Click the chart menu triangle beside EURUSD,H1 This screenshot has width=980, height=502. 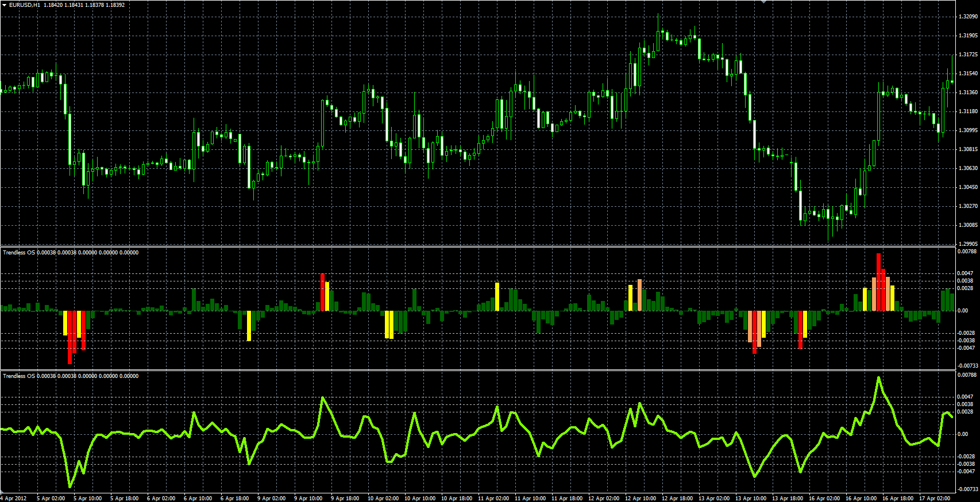click(4, 5)
